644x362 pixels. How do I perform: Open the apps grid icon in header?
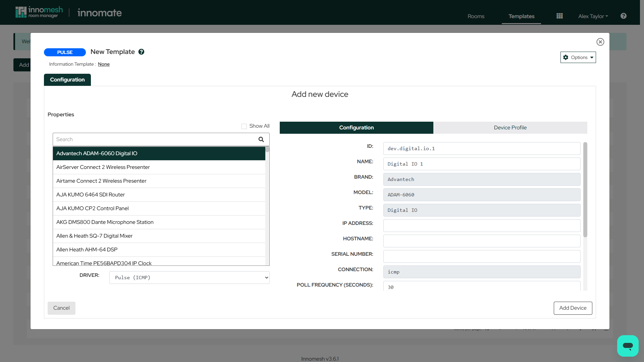point(559,16)
